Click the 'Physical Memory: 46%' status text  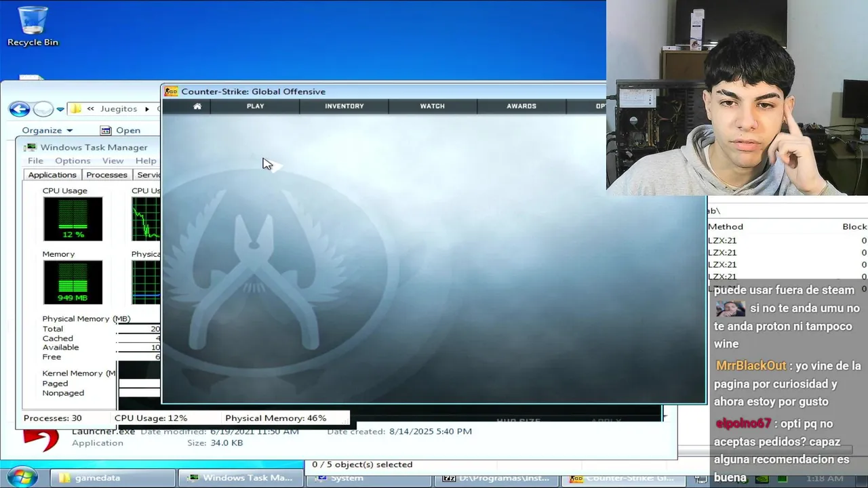275,418
